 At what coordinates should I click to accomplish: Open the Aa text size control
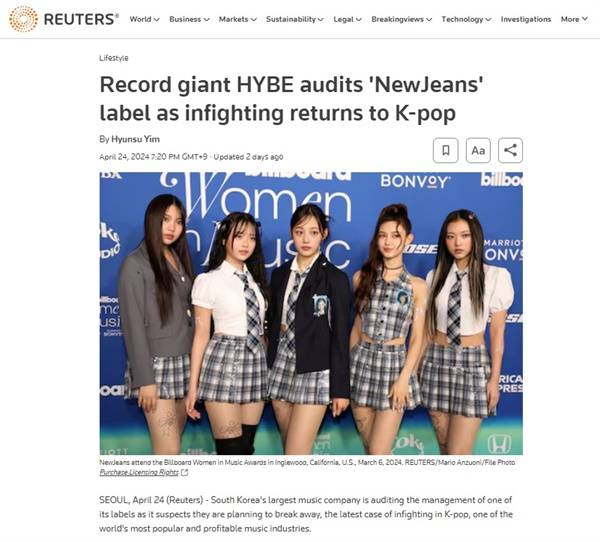478,150
